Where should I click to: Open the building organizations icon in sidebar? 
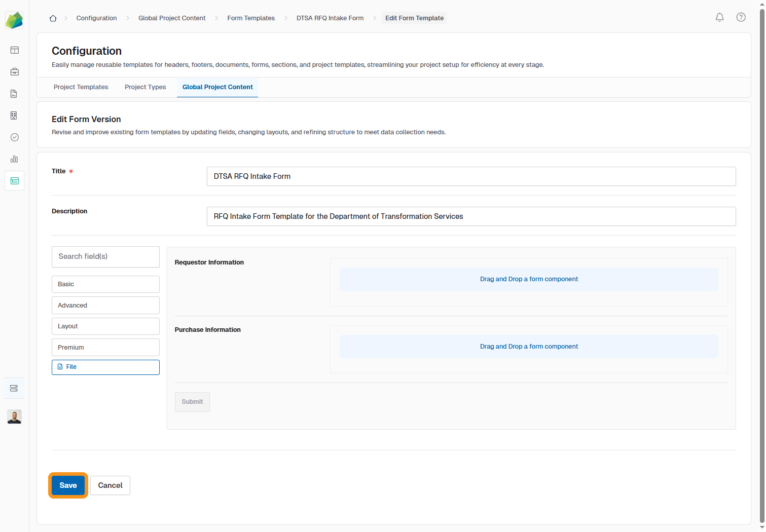tap(14, 116)
